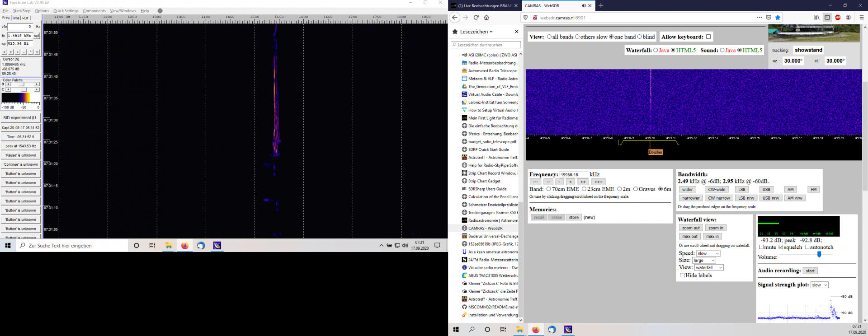
Task: Select 'others slow' view radio
Action: 577,37
